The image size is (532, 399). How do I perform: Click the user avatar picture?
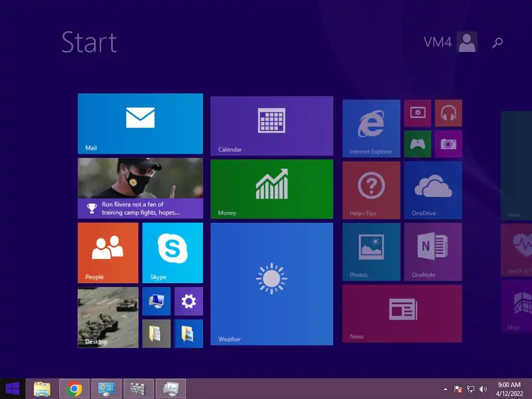click(x=467, y=42)
